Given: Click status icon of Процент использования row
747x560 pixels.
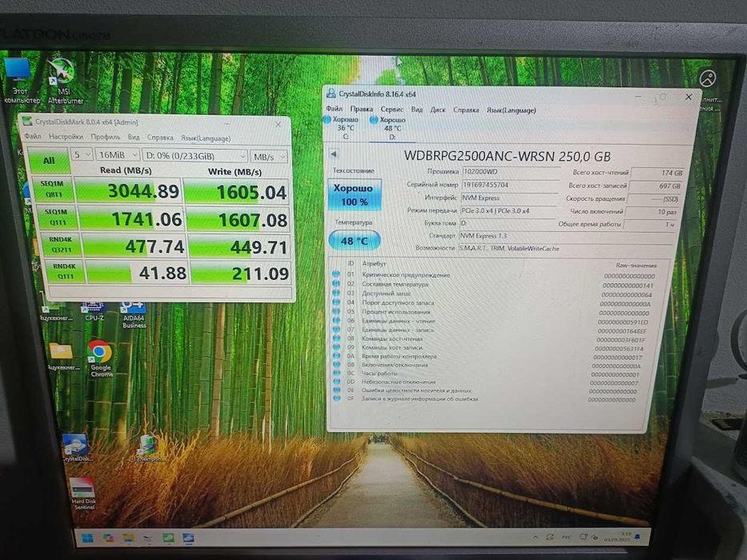Looking at the screenshot, I should 337,311.
